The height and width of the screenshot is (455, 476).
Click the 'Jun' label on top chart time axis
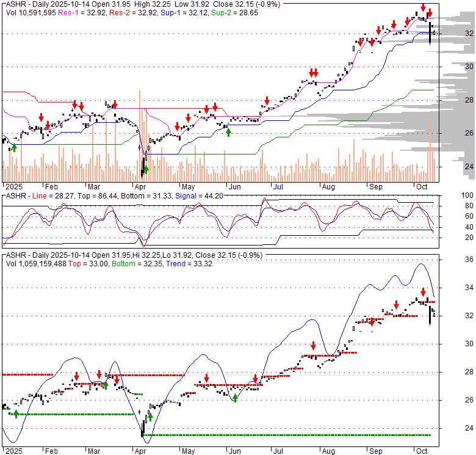[x=235, y=187]
